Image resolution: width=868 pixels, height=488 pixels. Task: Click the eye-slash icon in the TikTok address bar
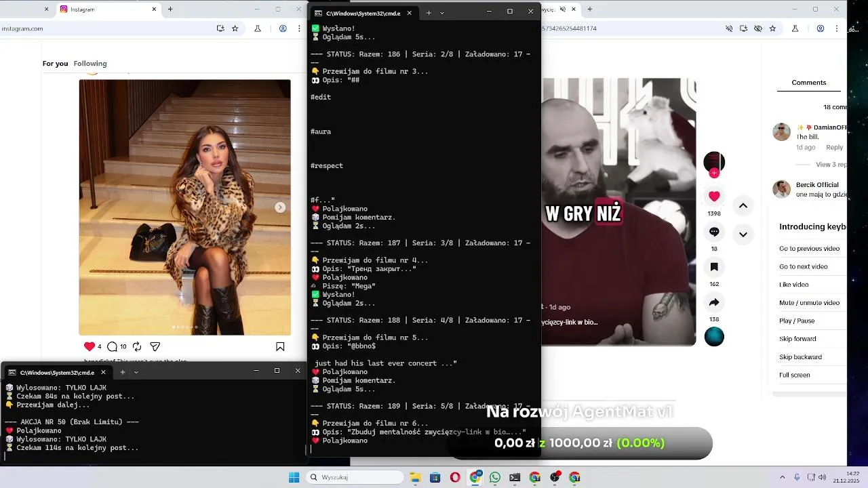pyautogui.click(x=758, y=28)
